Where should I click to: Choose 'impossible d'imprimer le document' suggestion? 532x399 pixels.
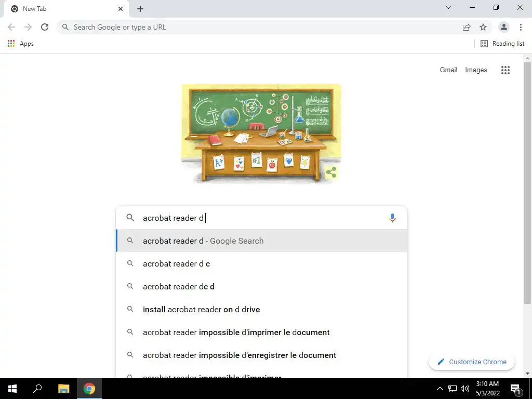(262, 332)
